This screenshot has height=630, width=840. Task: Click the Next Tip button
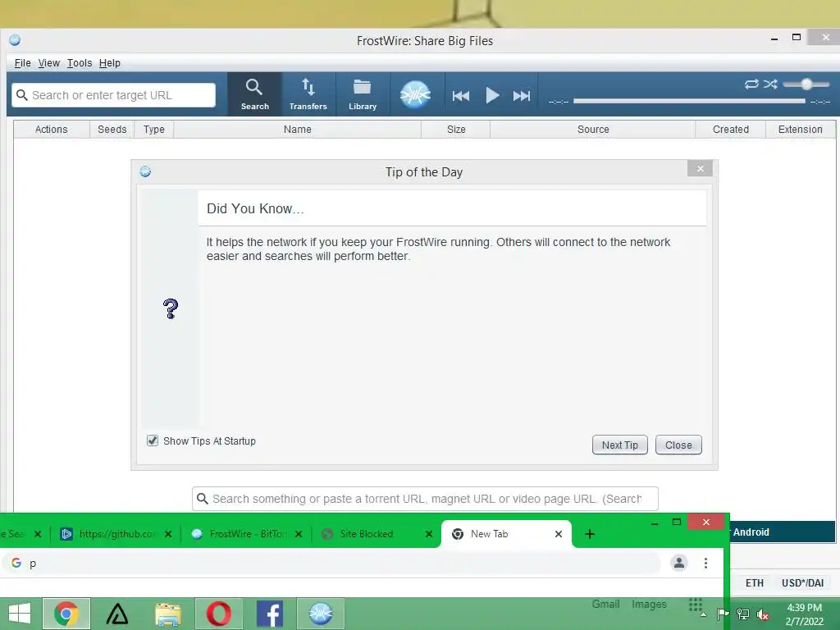(x=620, y=445)
